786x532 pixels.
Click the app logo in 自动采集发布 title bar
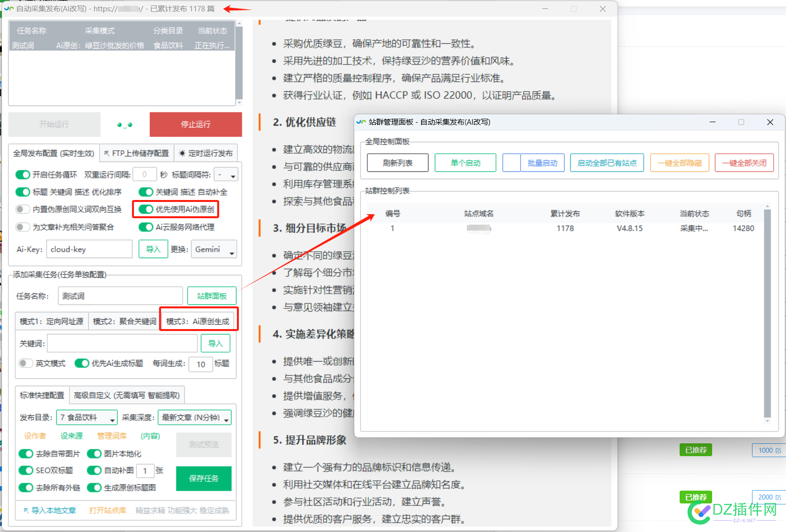pos(9,9)
